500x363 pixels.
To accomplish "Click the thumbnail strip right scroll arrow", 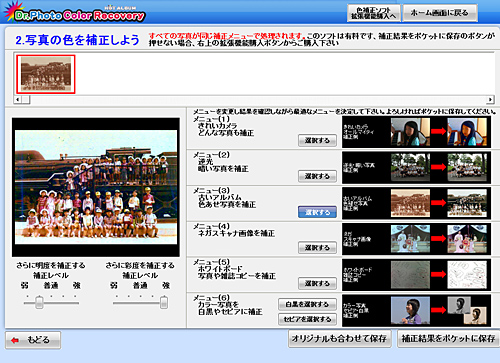I will click(x=490, y=99).
